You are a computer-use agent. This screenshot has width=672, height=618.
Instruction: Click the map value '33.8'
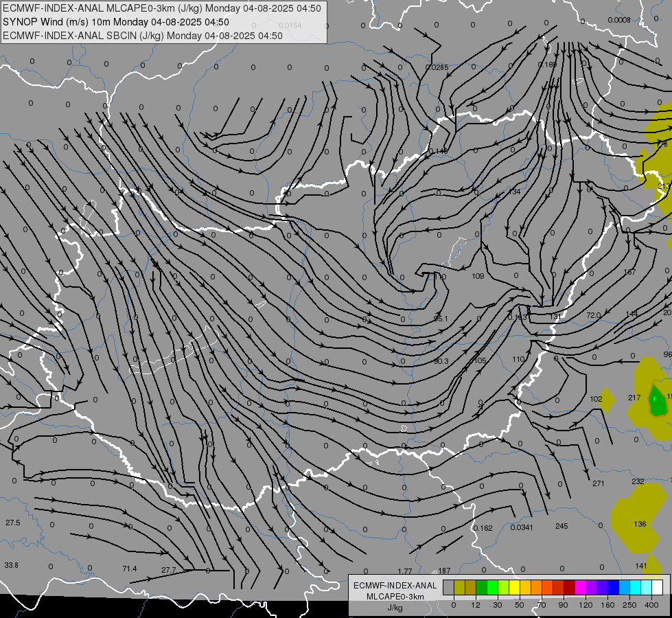(x=12, y=565)
